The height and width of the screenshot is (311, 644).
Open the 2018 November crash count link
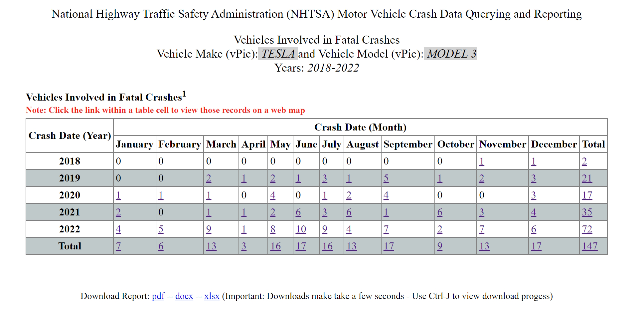click(481, 161)
